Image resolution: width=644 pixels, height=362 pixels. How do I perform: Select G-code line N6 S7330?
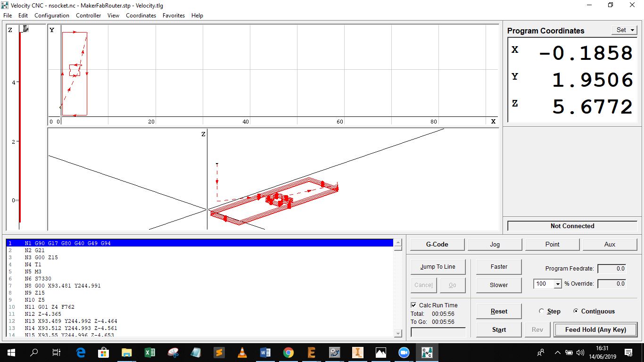click(200, 279)
